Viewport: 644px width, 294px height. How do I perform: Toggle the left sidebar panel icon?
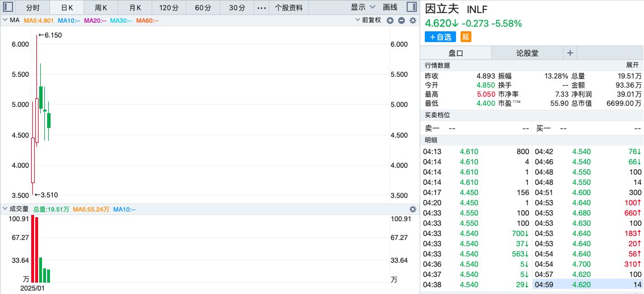pyautogui.click(x=9, y=7)
